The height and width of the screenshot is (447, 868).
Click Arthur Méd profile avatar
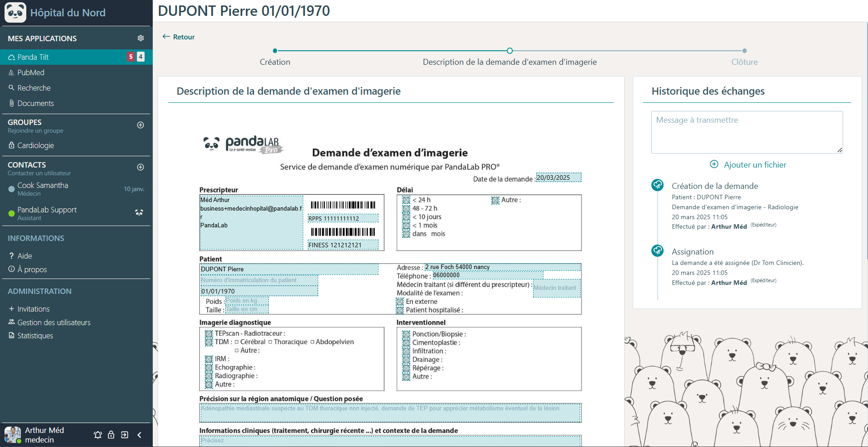tap(13, 435)
